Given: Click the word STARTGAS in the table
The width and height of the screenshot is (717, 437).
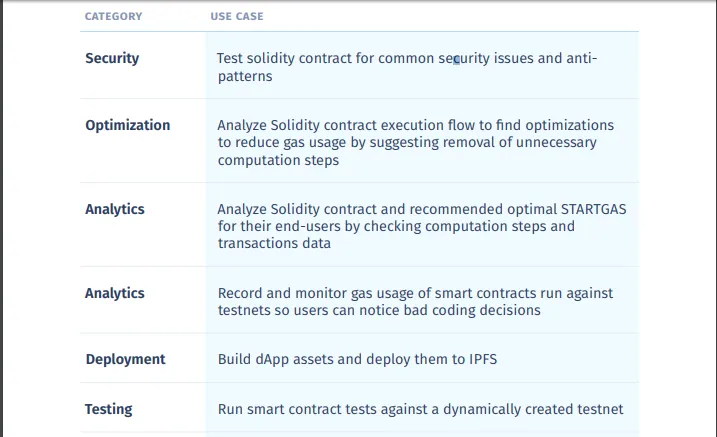Looking at the screenshot, I should pyautogui.click(x=594, y=209).
